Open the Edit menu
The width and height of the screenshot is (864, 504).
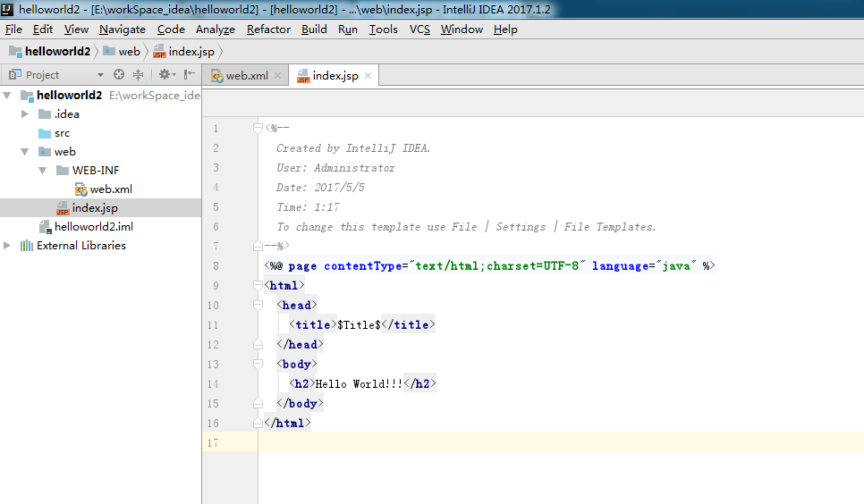tap(43, 29)
